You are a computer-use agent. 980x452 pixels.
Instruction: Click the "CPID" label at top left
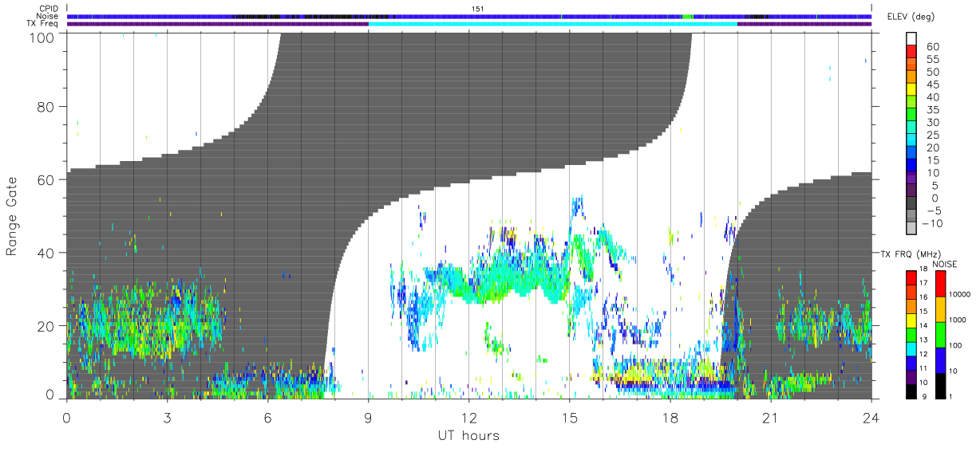(49, 9)
